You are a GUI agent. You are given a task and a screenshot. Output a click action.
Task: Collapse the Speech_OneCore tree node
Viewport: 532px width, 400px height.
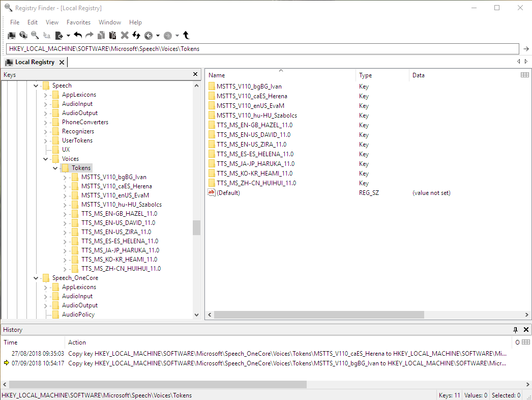(36, 278)
